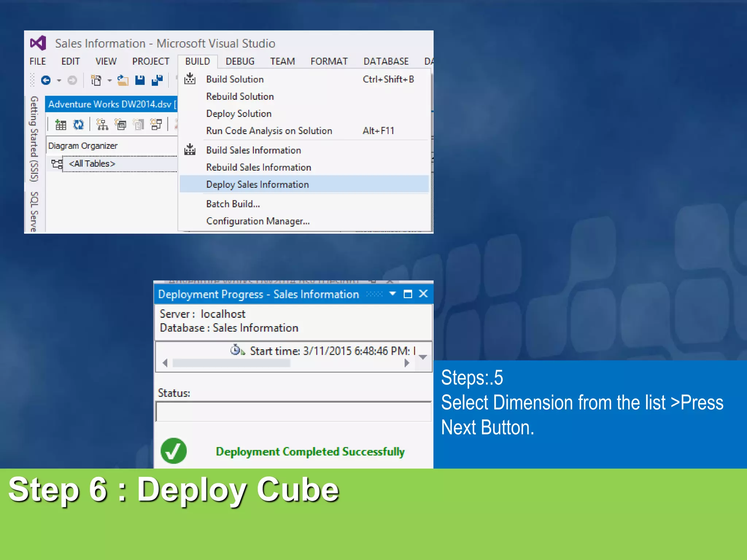
Task: Choose Build Sales Information entry
Action: (x=304, y=150)
